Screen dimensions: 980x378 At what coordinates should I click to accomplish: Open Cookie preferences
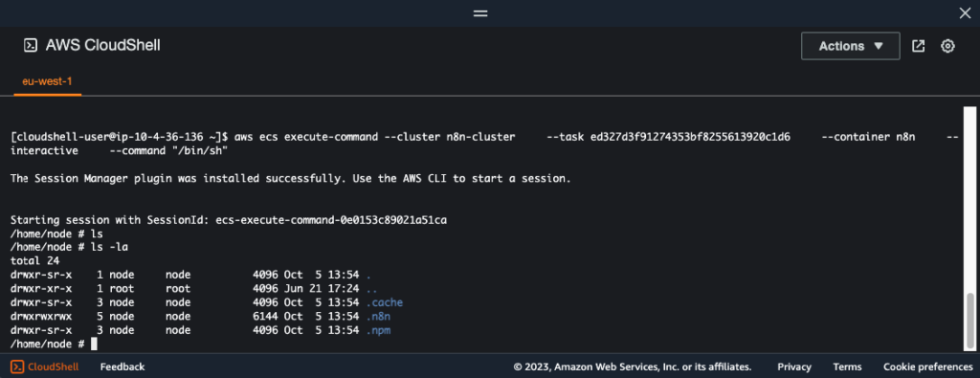point(927,367)
